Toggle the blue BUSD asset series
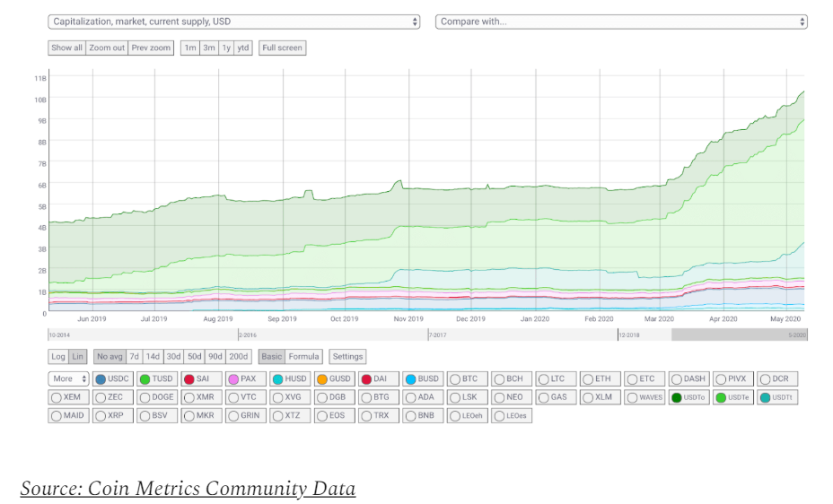Viewport: 833px width, 504px height. point(424,379)
